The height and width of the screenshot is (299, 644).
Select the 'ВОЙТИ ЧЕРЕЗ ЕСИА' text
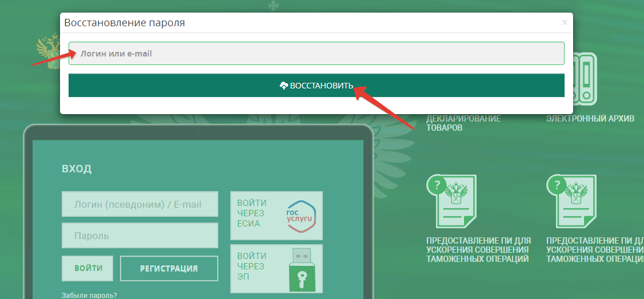[252, 213]
